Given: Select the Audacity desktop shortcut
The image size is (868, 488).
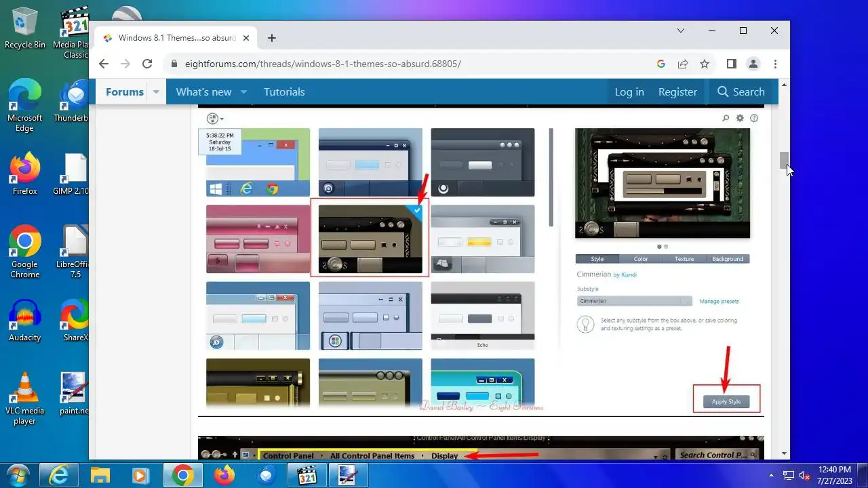Looking at the screenshot, I should pos(25,321).
